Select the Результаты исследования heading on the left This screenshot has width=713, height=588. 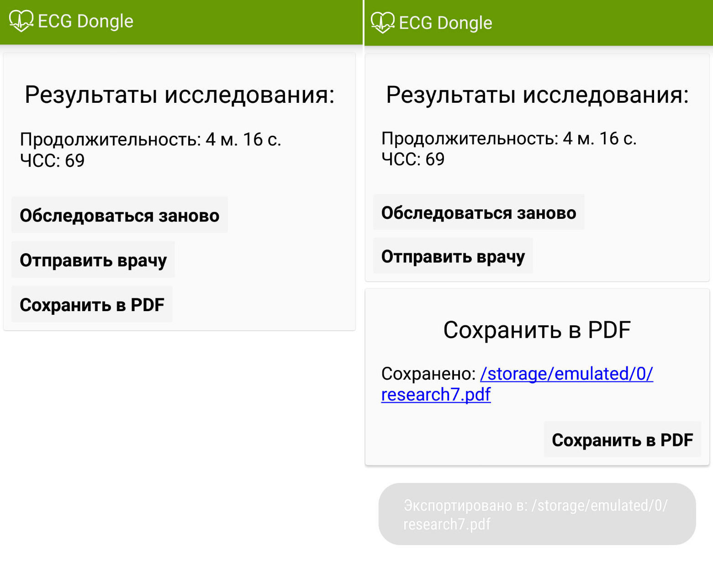pyautogui.click(x=180, y=95)
